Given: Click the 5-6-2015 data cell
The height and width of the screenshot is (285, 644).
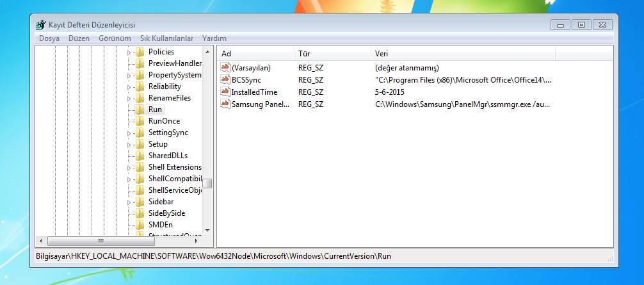Looking at the screenshot, I should click(389, 92).
